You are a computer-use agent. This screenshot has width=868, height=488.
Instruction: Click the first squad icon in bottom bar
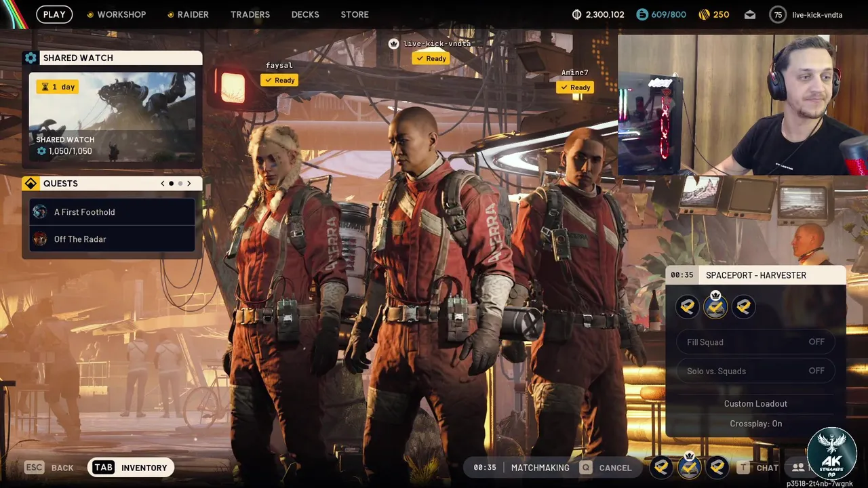pos(661,467)
